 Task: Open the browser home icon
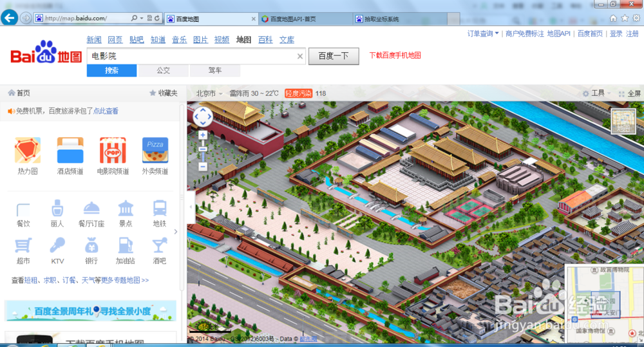[x=613, y=18]
